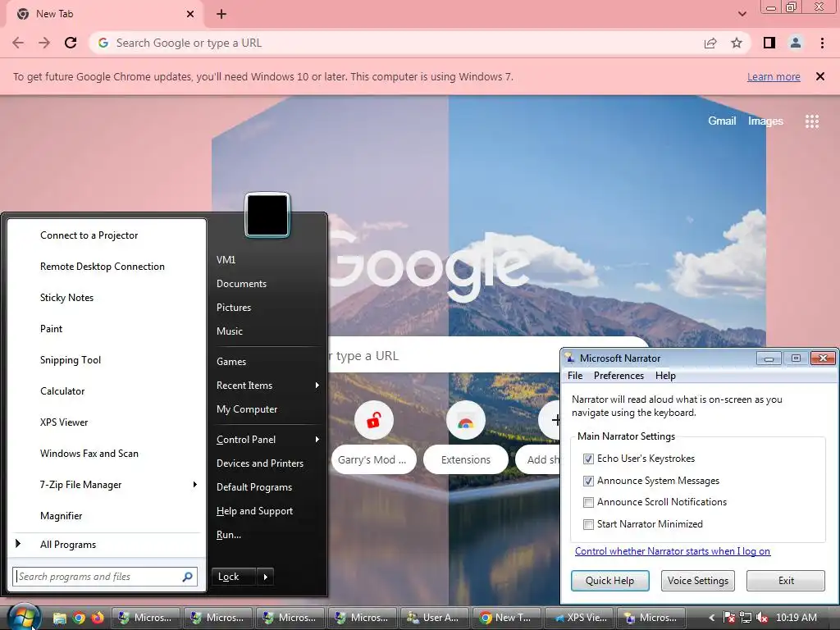Image resolution: width=840 pixels, height=630 pixels.
Task: Launch Firefox from quick launch icon
Action: (98, 618)
